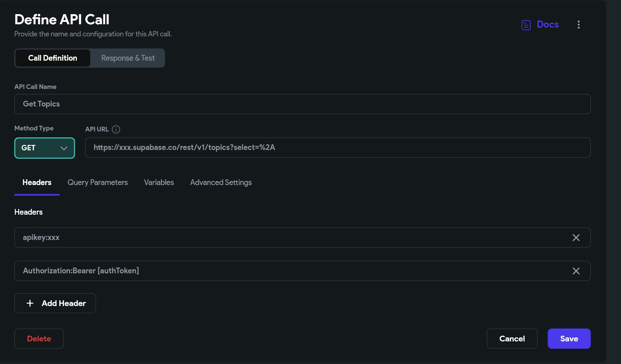Viewport: 621px width, 364px height.
Task: Open the Method Type GET selector
Action: pyautogui.click(x=45, y=148)
